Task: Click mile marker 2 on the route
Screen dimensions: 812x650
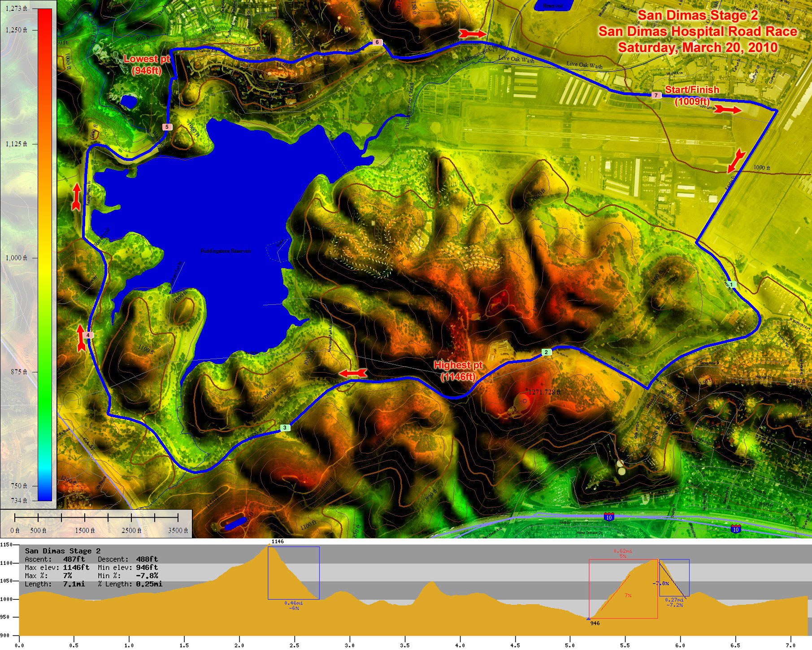Action: pos(546,352)
